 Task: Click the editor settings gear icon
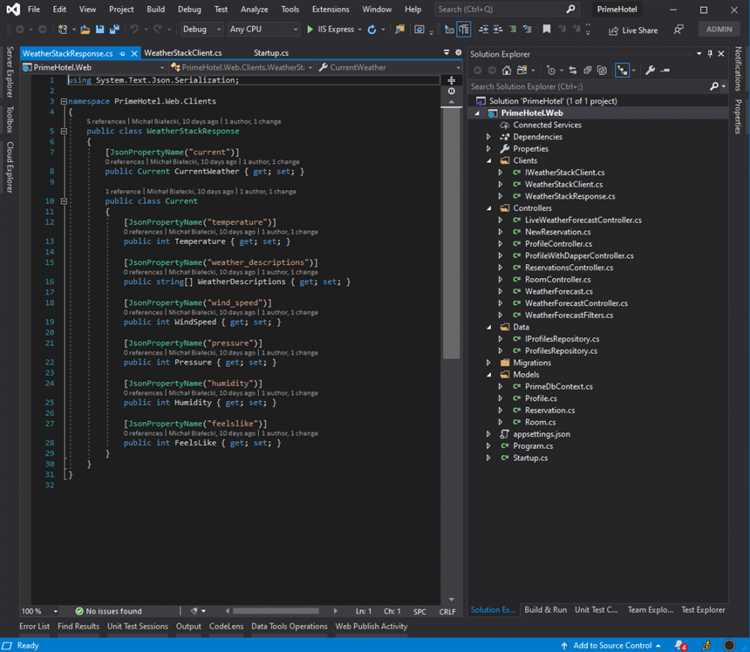click(458, 53)
